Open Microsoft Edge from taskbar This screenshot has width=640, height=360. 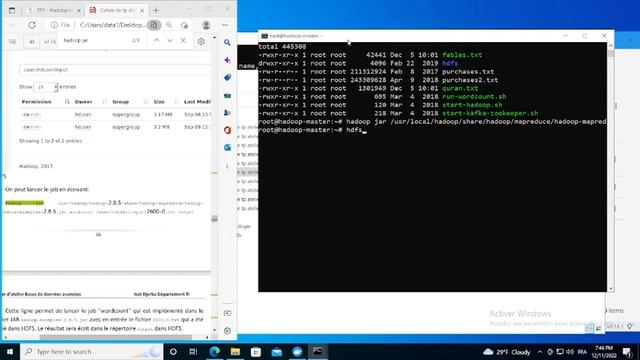click(x=215, y=351)
